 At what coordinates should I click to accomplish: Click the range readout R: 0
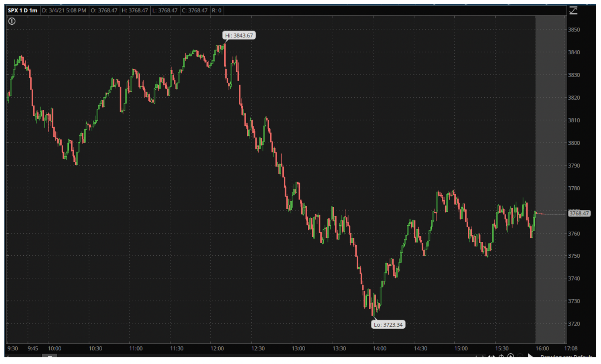coord(217,10)
